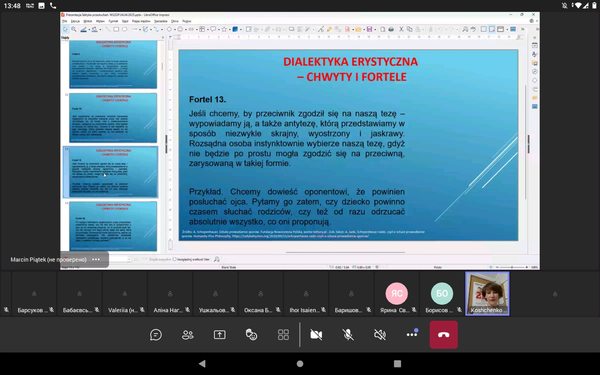
Task: Select participant tile with green БО avatar
Action: (x=442, y=293)
